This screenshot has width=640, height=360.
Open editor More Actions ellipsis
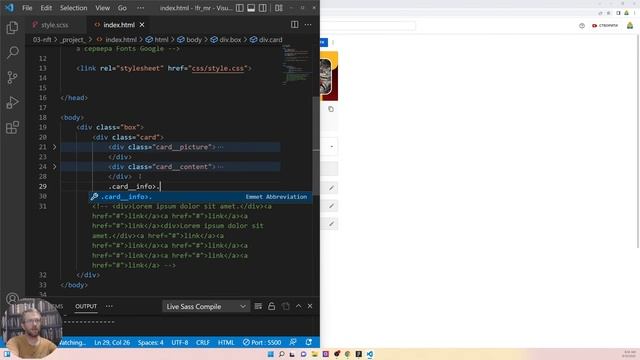[x=308, y=24]
